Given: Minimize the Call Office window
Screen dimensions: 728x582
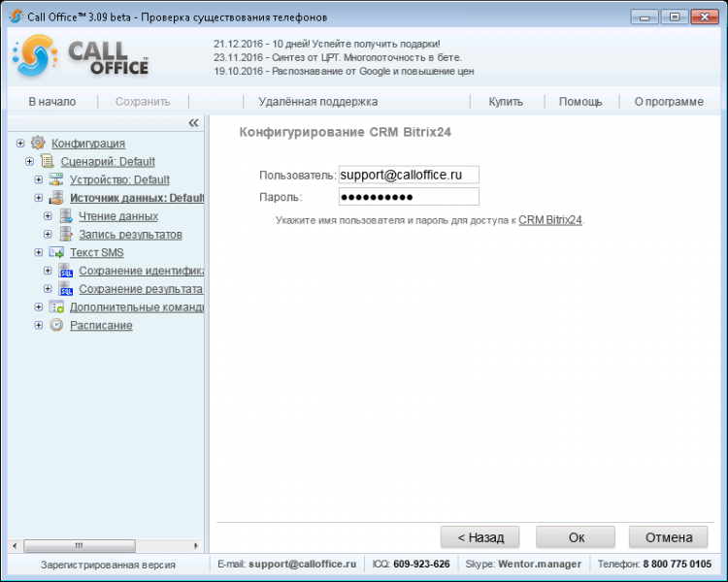Looking at the screenshot, I should [645, 17].
